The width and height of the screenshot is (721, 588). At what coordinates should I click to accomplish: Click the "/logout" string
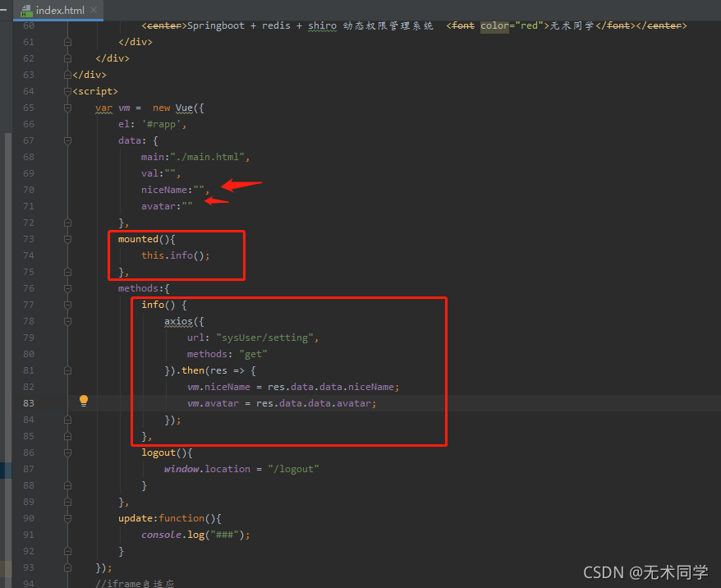[293, 470]
